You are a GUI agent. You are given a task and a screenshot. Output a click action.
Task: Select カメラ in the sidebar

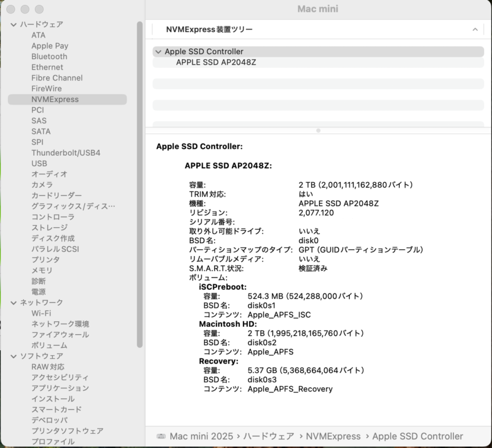point(42,185)
